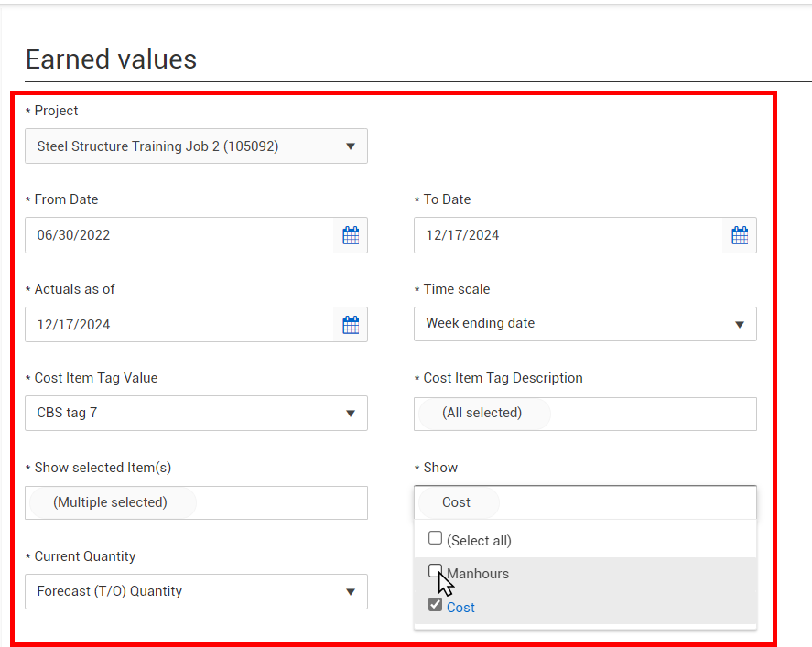The image size is (812, 647).
Task: Open the From Date calendar picker
Action: [x=351, y=235]
